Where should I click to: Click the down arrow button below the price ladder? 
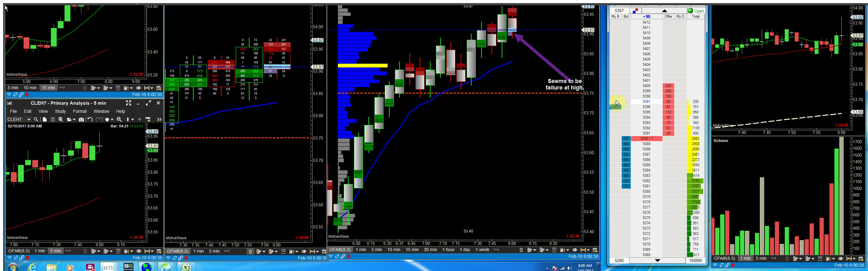click(x=657, y=260)
